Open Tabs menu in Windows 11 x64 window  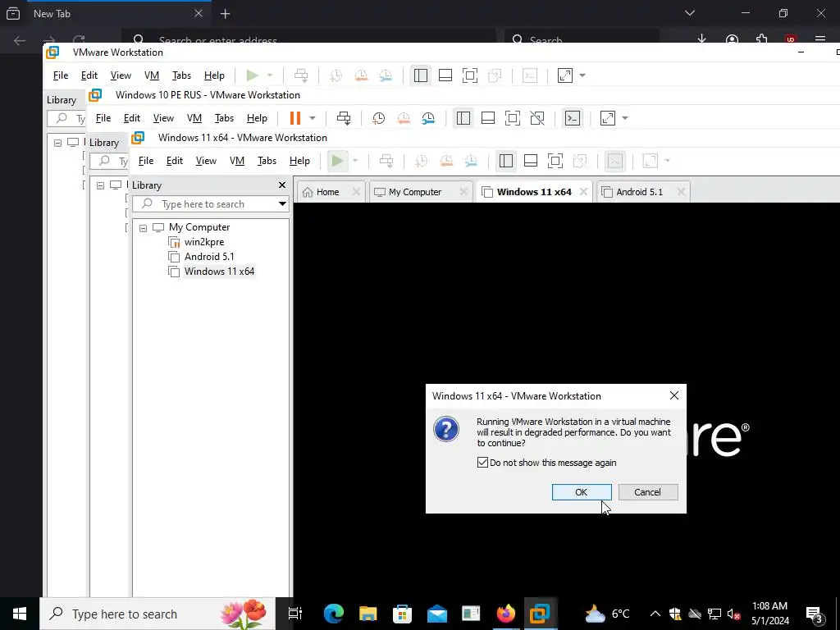[267, 161]
